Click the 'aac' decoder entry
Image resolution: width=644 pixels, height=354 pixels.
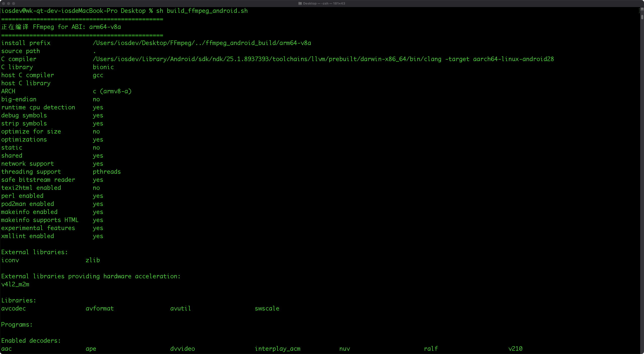[x=7, y=349]
